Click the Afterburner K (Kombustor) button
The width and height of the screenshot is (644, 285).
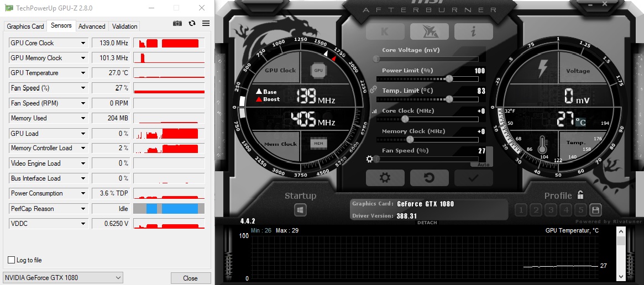[x=385, y=31]
